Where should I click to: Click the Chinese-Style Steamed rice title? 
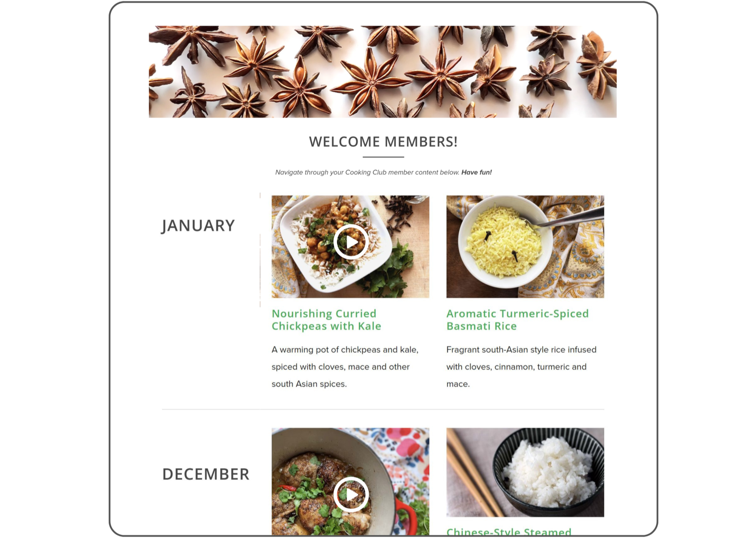(x=509, y=531)
